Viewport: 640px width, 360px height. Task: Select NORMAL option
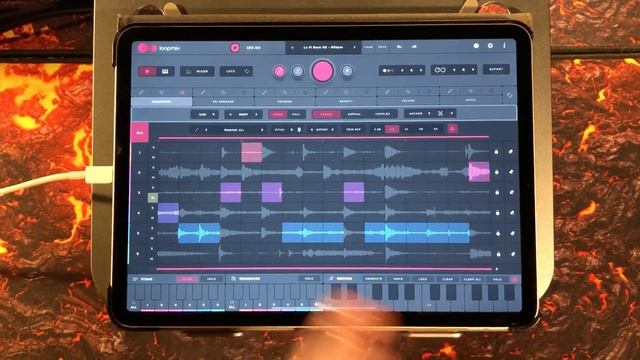point(354,115)
